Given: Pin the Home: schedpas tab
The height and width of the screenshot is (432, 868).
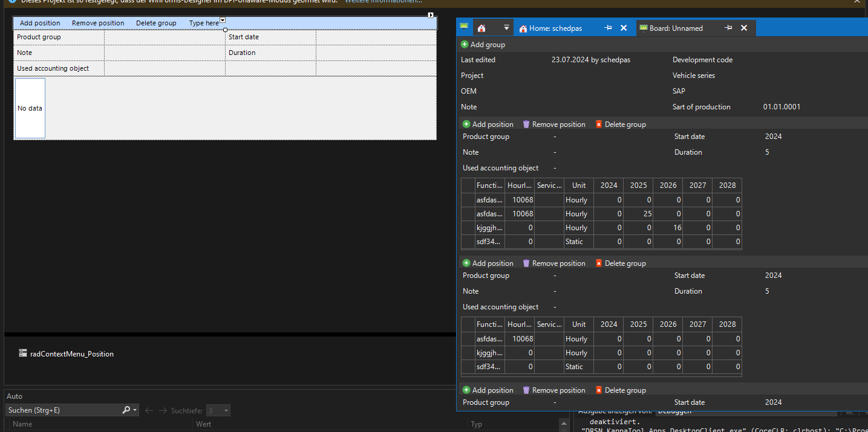Looking at the screenshot, I should tap(608, 28).
